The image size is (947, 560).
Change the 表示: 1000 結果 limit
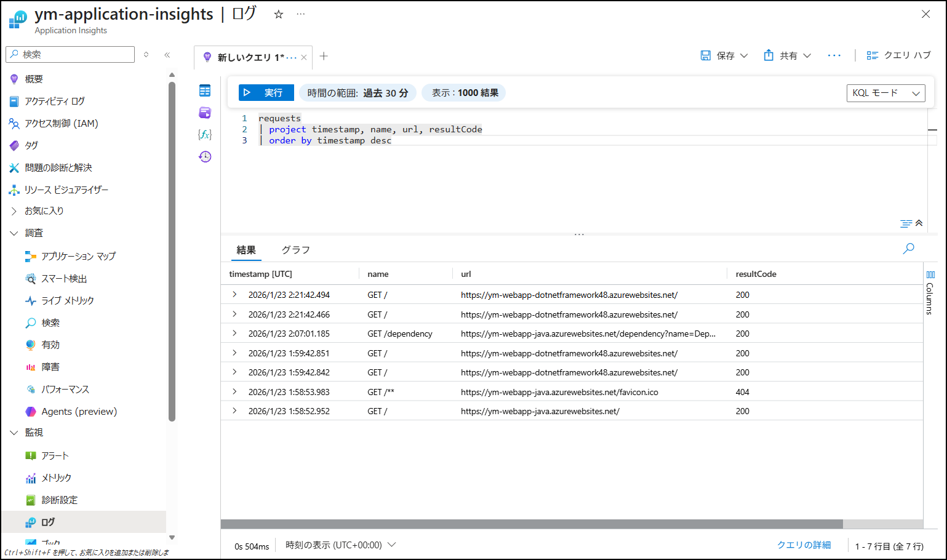click(x=464, y=93)
